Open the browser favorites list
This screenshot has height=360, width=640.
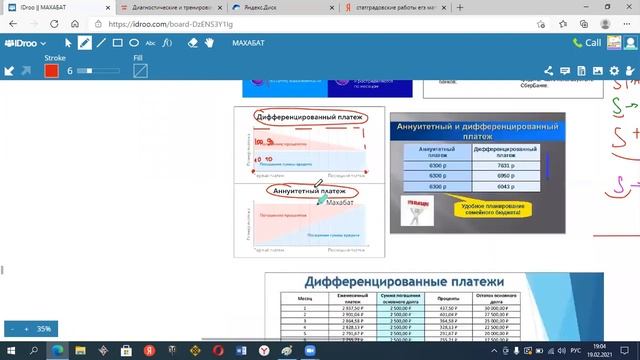pos(563,24)
